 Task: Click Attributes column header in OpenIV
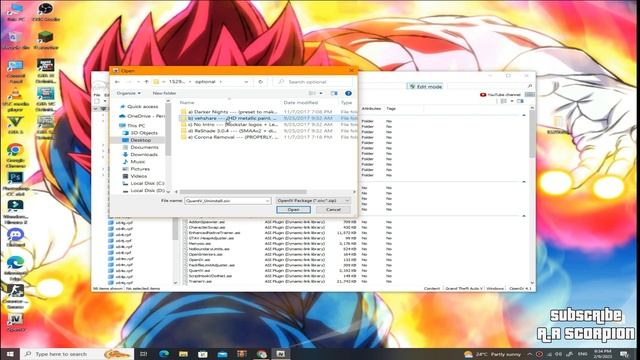point(371,109)
